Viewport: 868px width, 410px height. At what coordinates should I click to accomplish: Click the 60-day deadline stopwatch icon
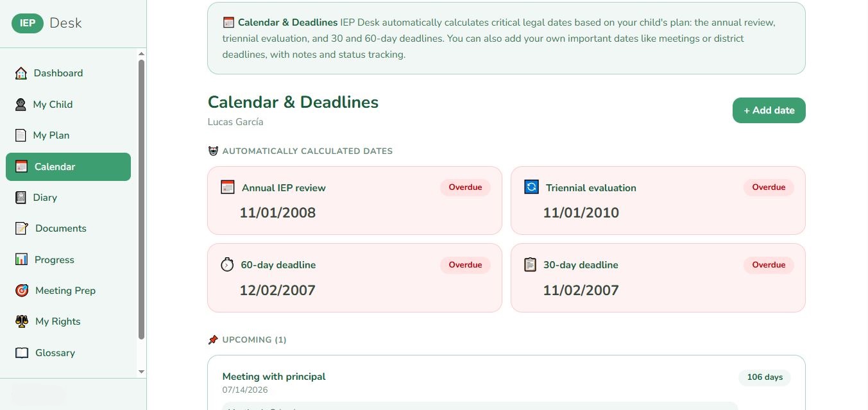(228, 264)
